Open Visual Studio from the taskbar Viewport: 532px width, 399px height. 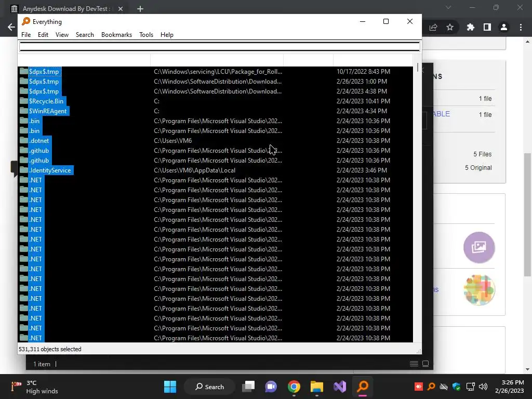click(340, 387)
